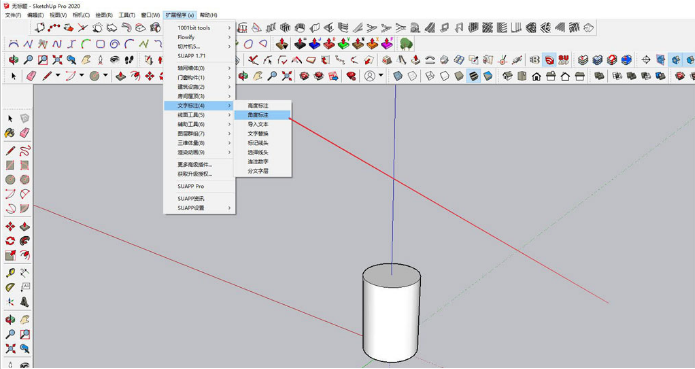Choose 导入文本 from the submenu

263,124
